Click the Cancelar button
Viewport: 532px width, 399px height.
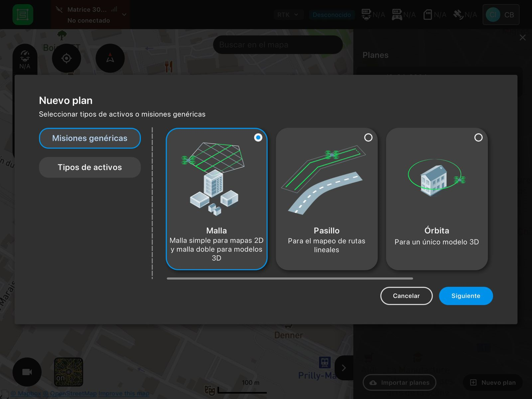tap(406, 296)
